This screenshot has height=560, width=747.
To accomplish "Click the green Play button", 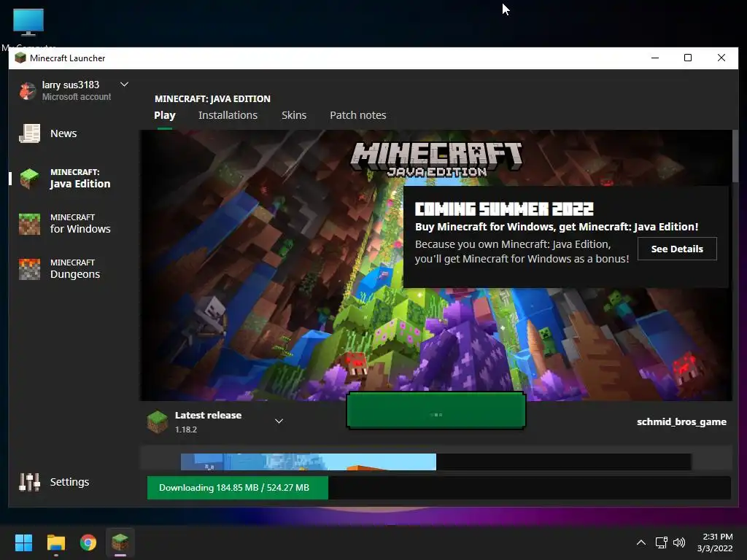I will pos(436,411).
